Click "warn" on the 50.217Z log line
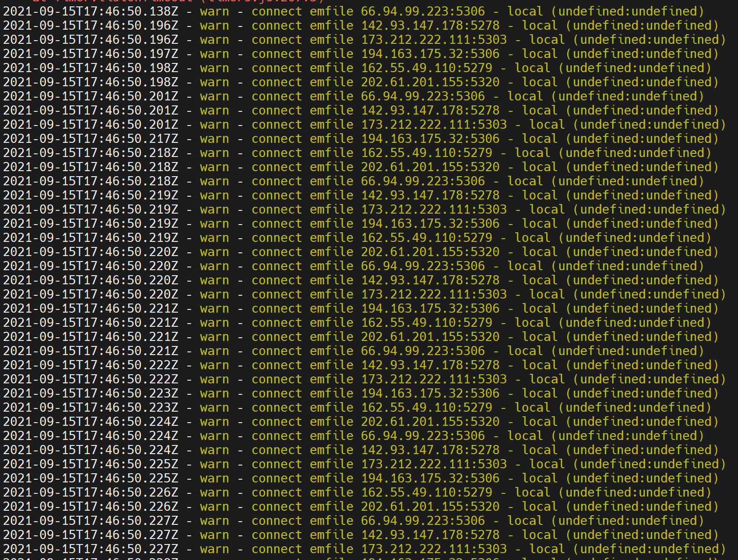 pos(215,139)
